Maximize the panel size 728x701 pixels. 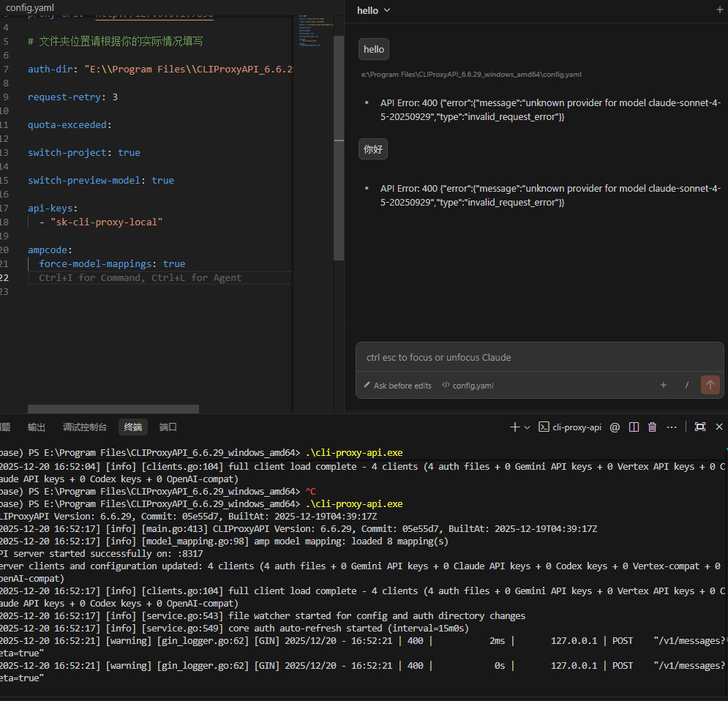tap(699, 427)
